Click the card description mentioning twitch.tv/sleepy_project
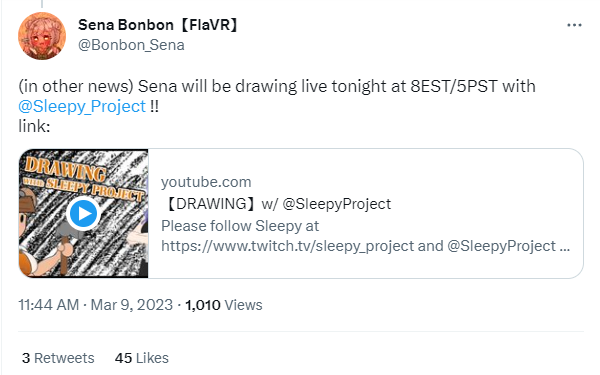Image resolution: width=600 pixels, height=375 pixels. point(365,236)
